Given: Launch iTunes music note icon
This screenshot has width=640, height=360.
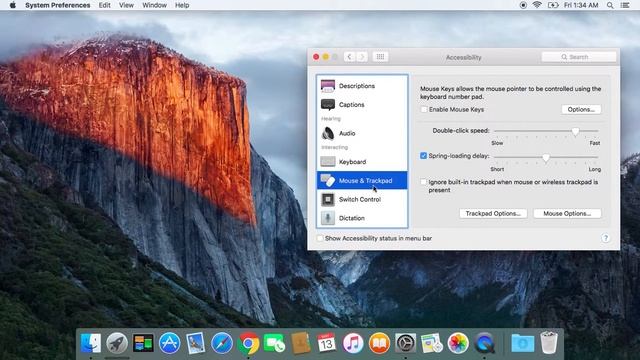Looking at the screenshot, I should pyautogui.click(x=353, y=342).
